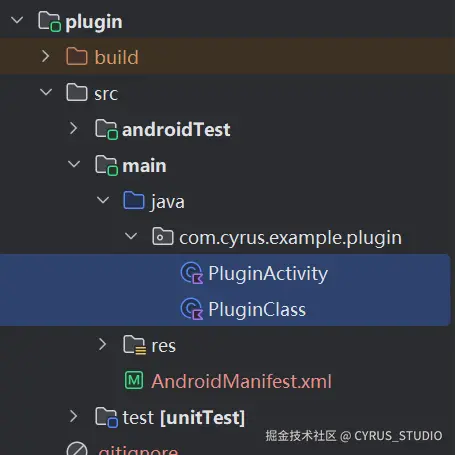Click the PluginActivity Kotlin class icon

[x=192, y=273]
